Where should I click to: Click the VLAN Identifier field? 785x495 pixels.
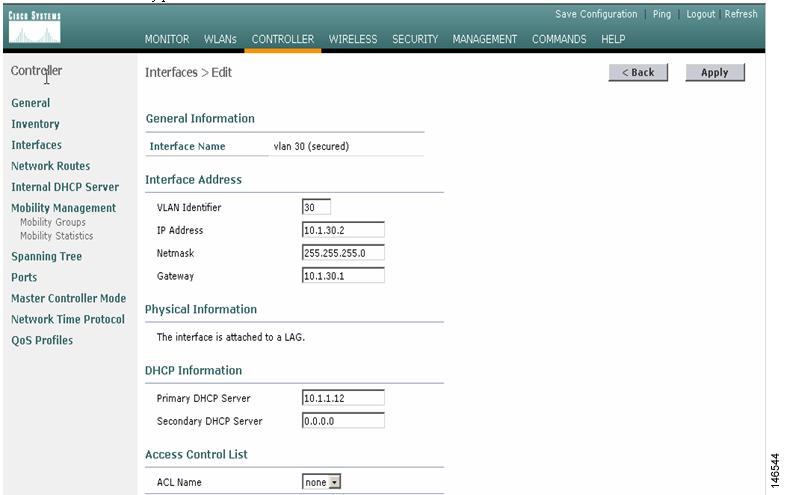pos(316,207)
